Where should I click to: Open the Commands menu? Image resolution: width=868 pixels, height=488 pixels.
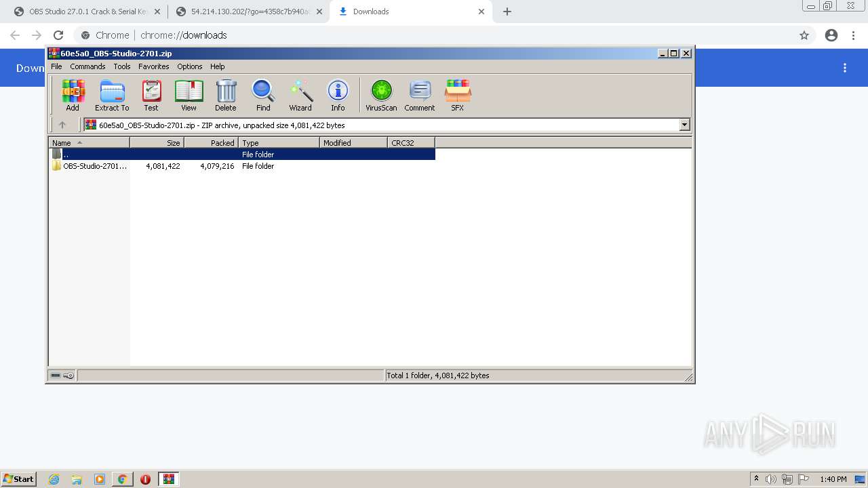tap(87, 66)
